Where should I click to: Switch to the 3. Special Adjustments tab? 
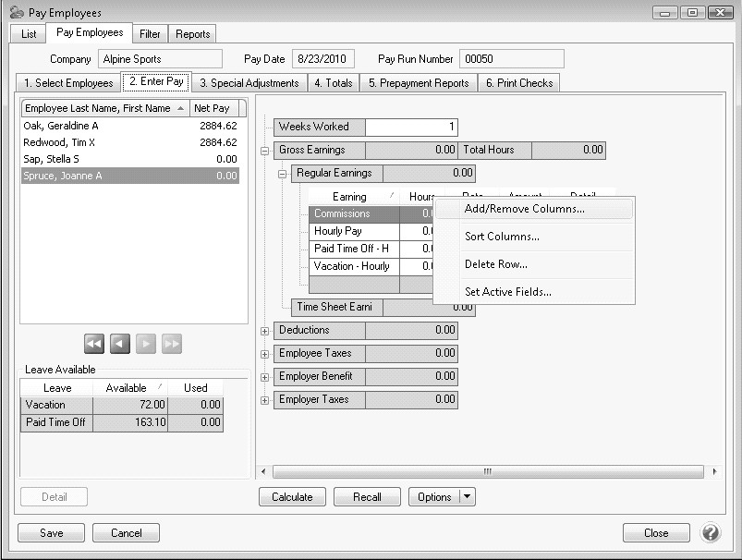(249, 83)
